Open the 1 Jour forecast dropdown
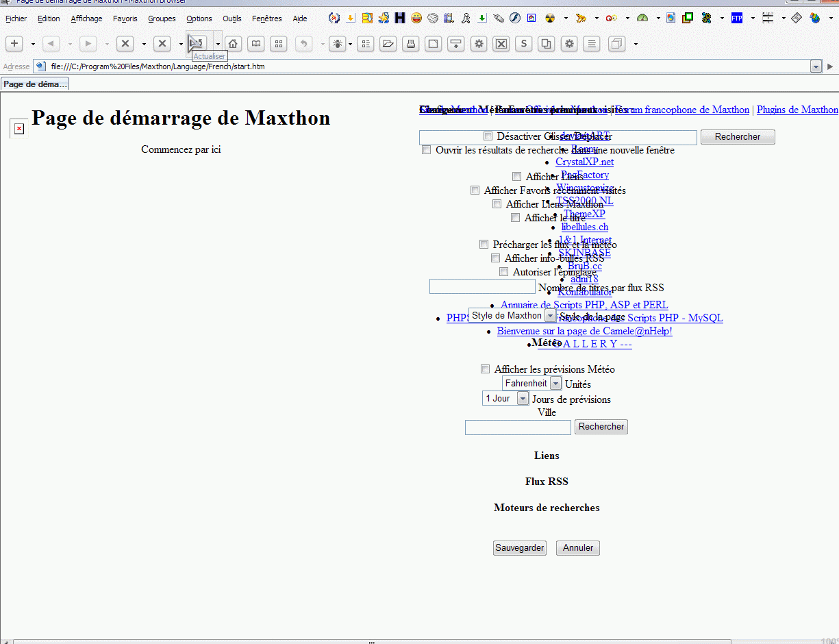This screenshot has width=839, height=644. click(x=505, y=398)
